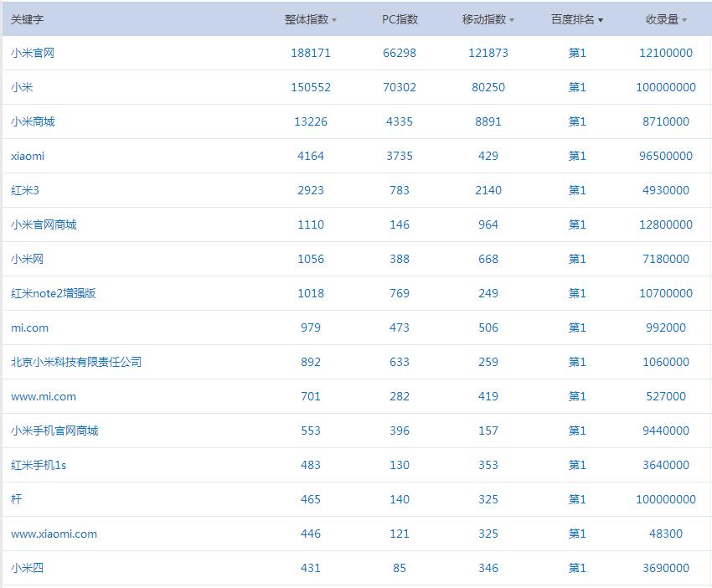This screenshot has width=712, height=588.
Task: Click PC index value 3735
Action: pos(400,156)
